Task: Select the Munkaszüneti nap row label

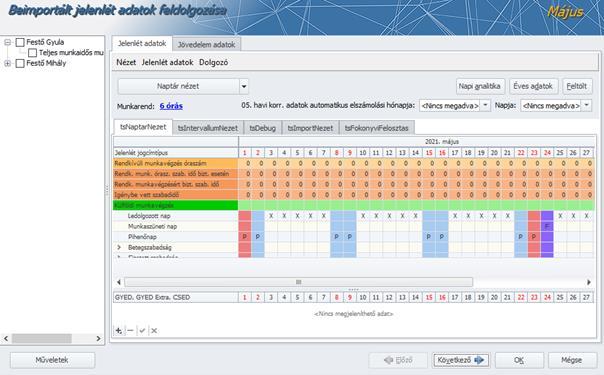Action: [153, 226]
